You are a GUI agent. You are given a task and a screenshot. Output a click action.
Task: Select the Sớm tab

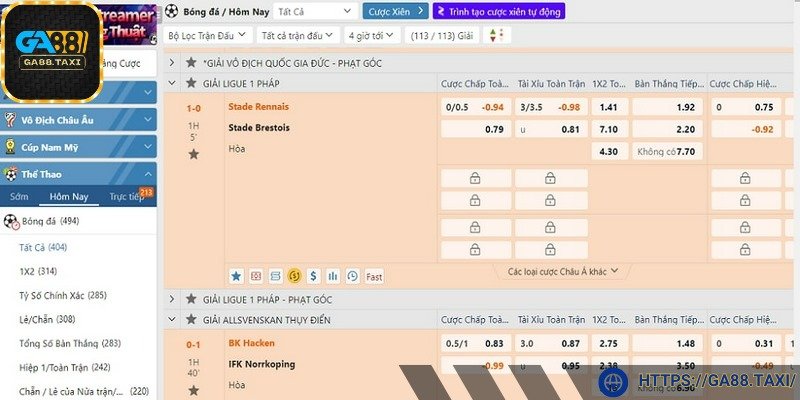click(x=19, y=197)
